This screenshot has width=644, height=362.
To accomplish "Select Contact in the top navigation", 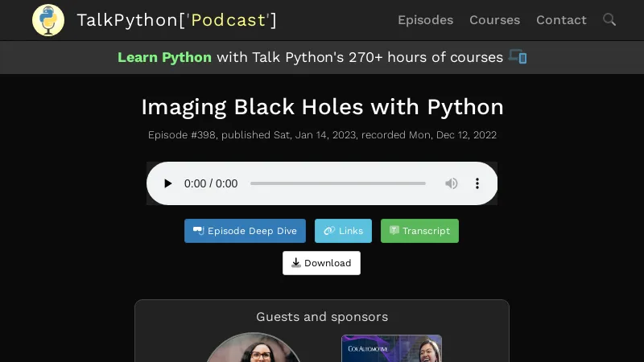I will click(x=561, y=20).
